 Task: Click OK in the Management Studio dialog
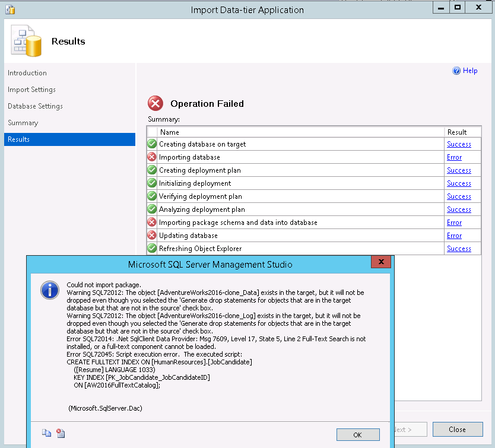click(358, 435)
